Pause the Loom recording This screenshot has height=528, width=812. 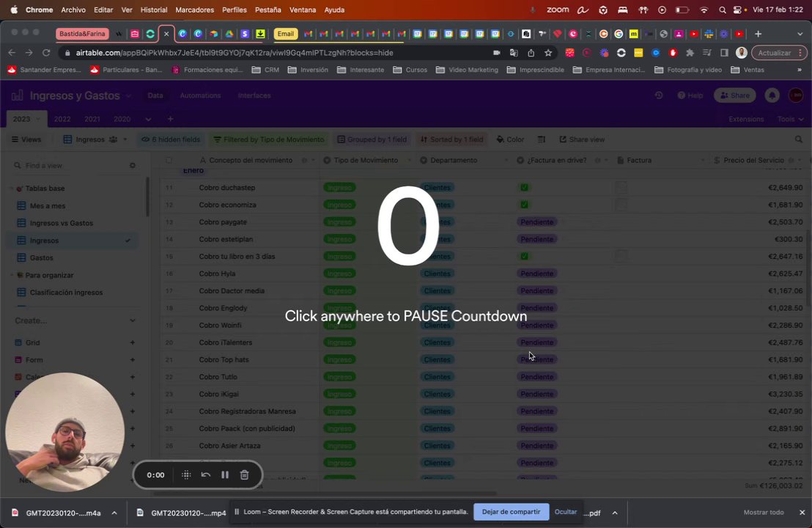point(225,474)
